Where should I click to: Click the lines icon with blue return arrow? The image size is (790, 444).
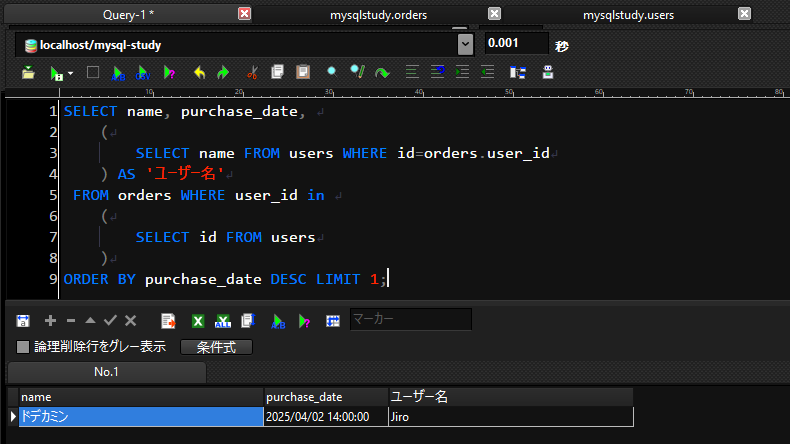(437, 72)
